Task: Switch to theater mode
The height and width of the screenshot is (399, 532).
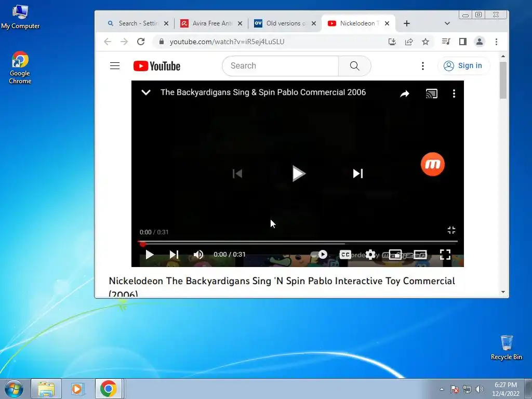Action: click(x=420, y=255)
